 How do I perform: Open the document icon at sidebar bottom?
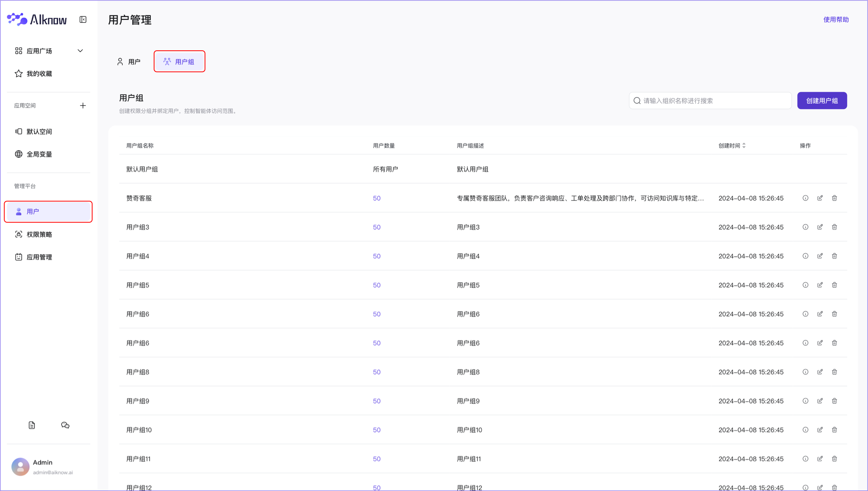point(32,425)
